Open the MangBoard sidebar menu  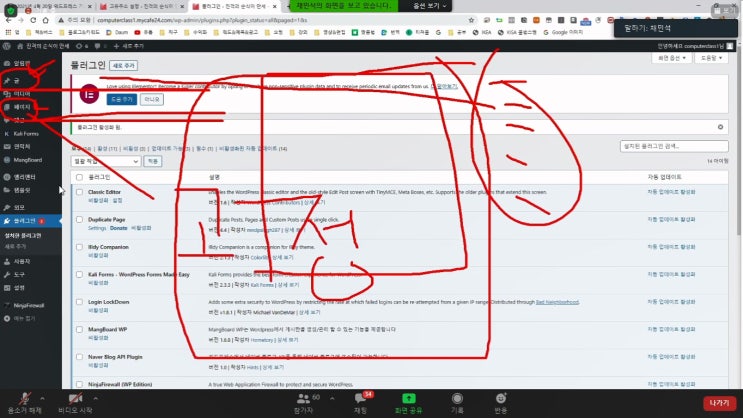point(27,160)
